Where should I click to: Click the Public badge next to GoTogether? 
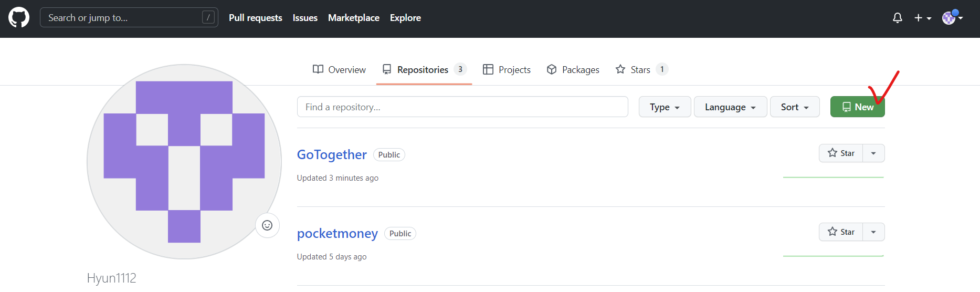(x=389, y=155)
